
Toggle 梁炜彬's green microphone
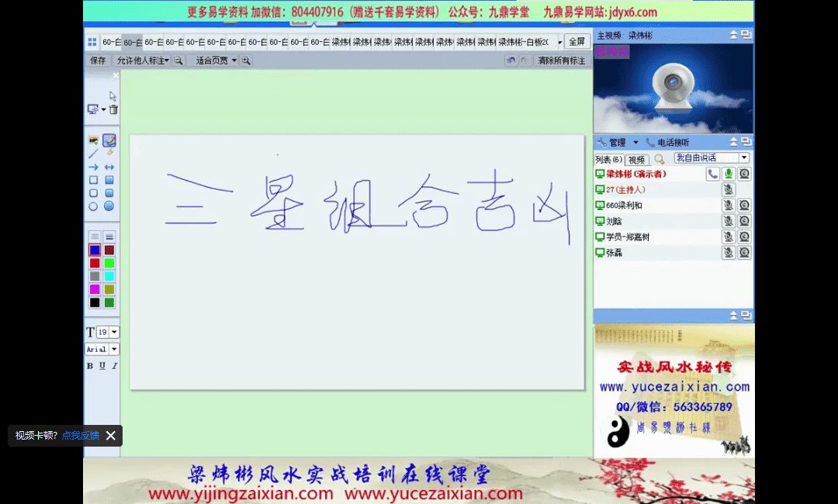click(x=729, y=174)
